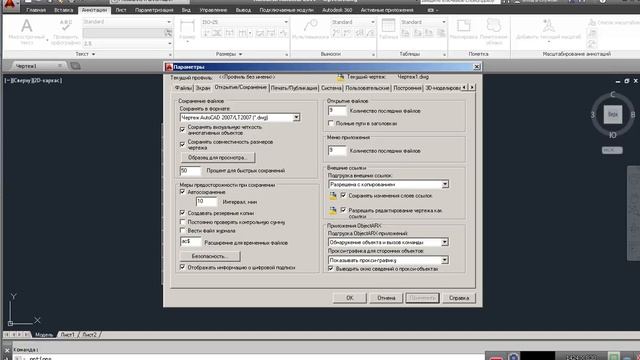The width and height of the screenshot is (640, 360).
Task: Click the AutoCAD application menu logo
Action: [x=9, y=5]
